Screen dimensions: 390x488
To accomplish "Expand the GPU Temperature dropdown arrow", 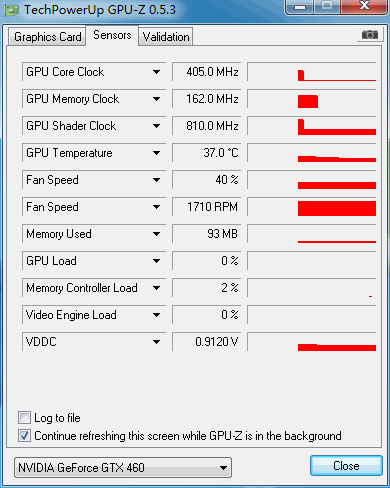I will tap(156, 153).
